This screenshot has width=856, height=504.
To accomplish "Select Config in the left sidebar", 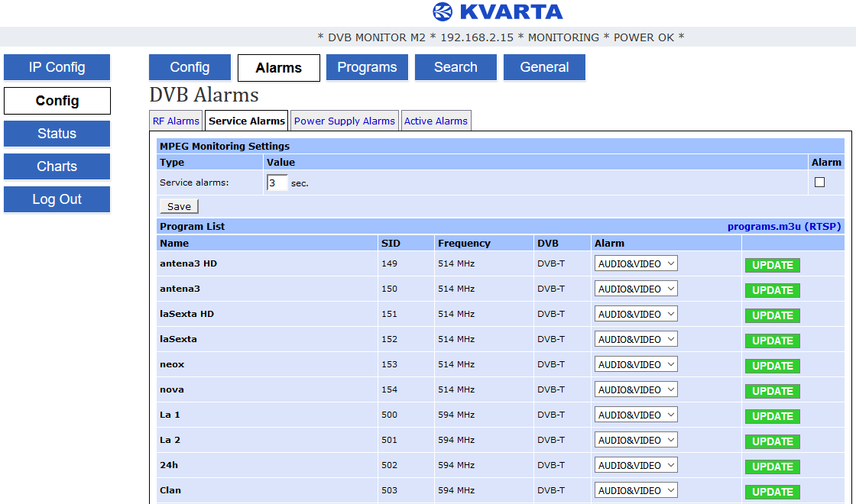I will tap(57, 101).
